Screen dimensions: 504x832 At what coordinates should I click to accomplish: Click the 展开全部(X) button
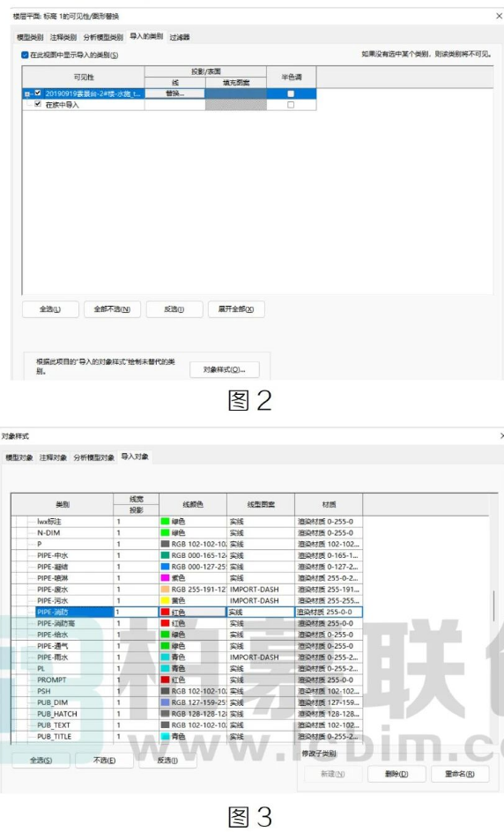(236, 308)
